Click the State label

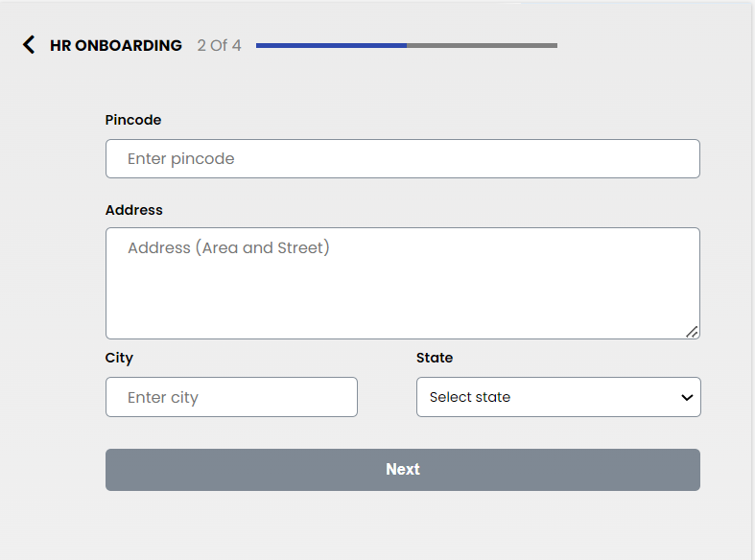(x=435, y=358)
